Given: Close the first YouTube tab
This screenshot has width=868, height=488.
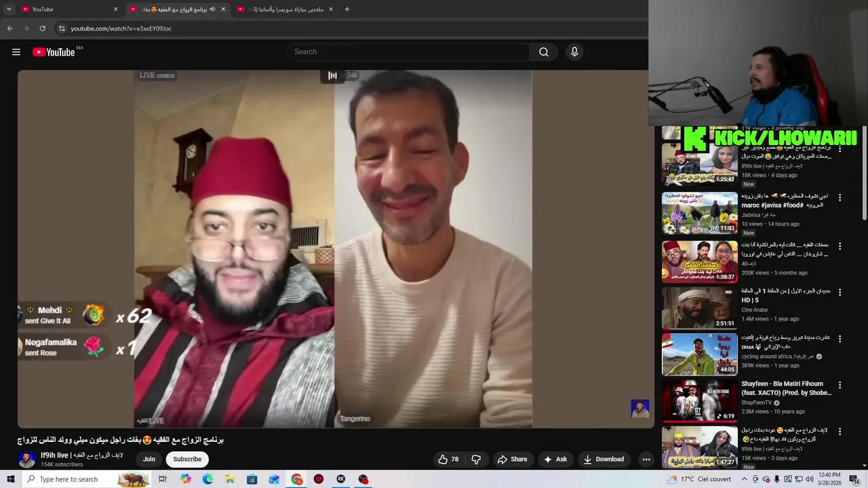Looking at the screenshot, I should 115,9.
